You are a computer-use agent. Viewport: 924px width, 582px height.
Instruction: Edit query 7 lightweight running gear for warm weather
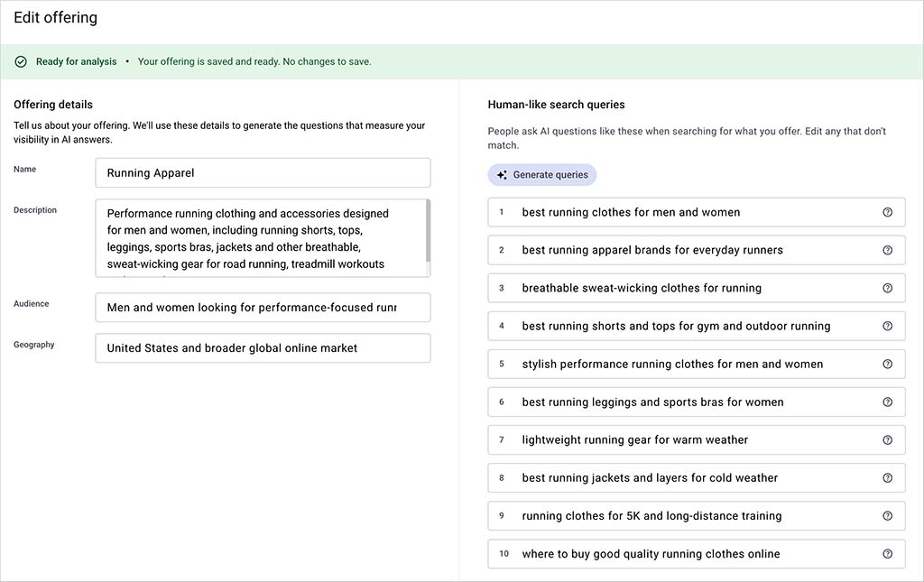[696, 440]
